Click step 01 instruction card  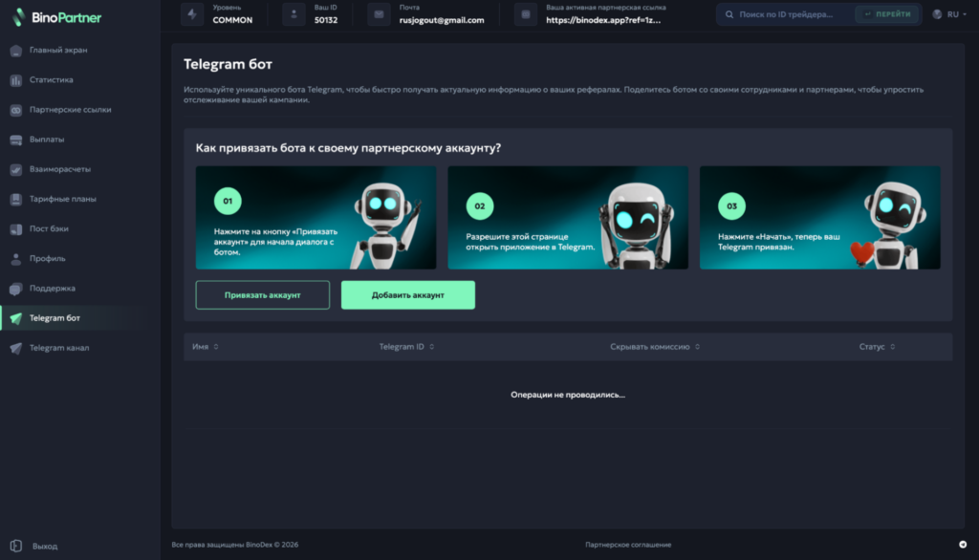pos(315,218)
